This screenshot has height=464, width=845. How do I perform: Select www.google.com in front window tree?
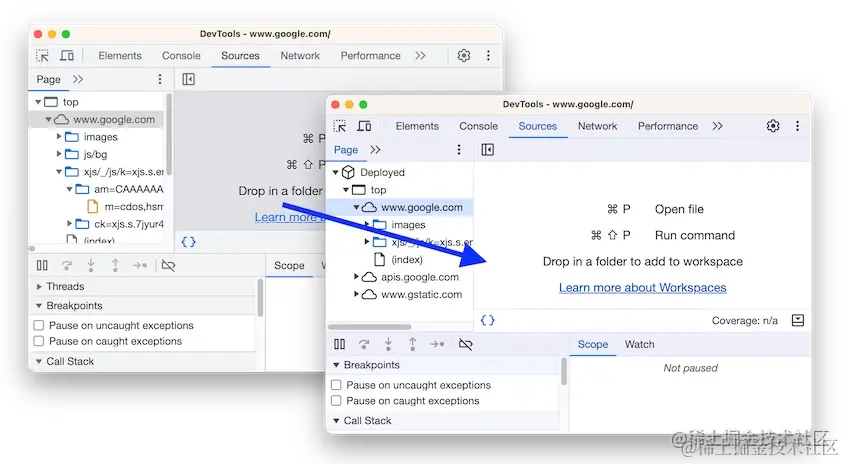[x=421, y=207]
